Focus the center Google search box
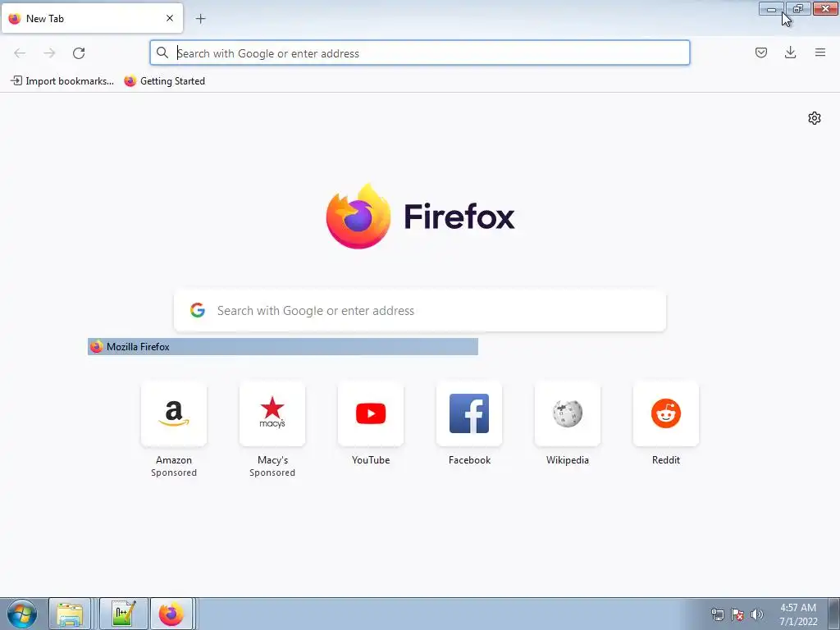 pyautogui.click(x=420, y=311)
